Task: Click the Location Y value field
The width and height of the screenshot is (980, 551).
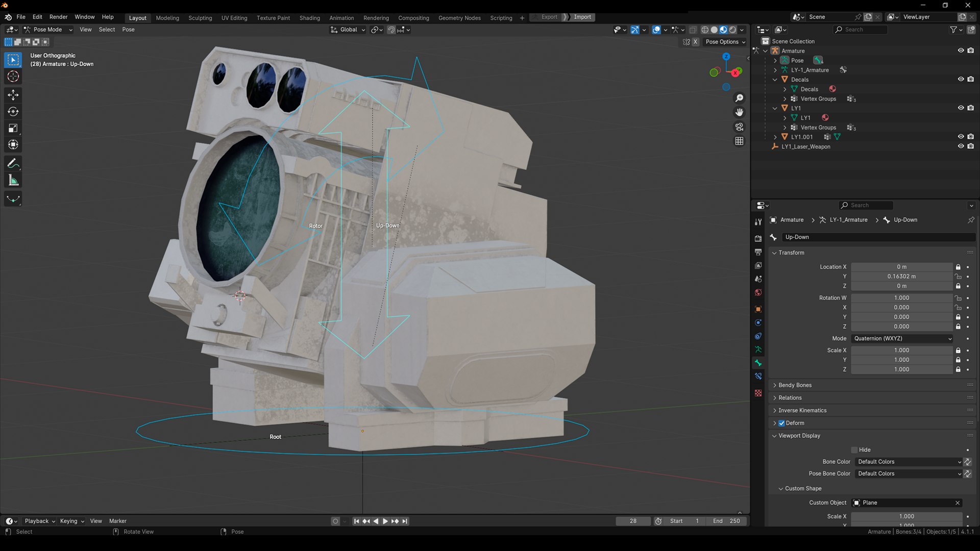Action: click(901, 277)
